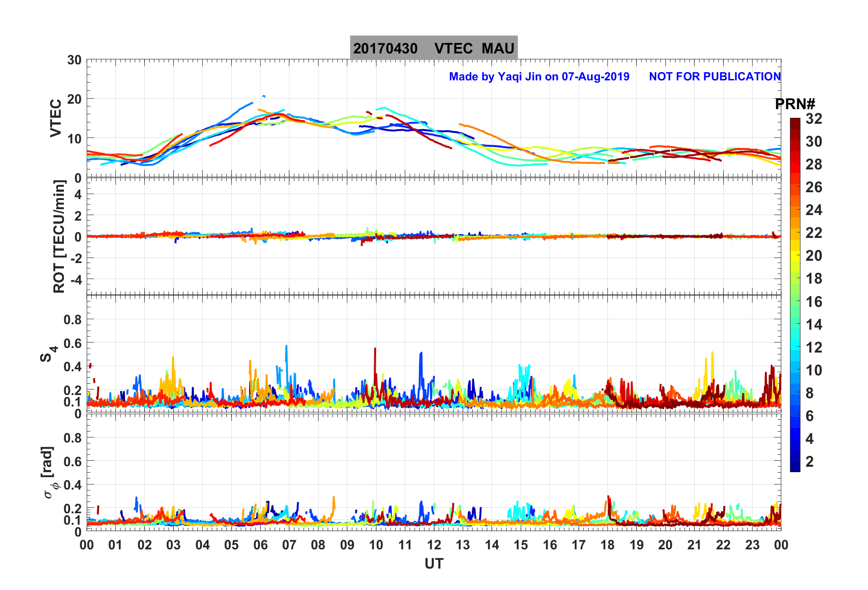The width and height of the screenshot is (868, 590).
Task: Click the VTEC y-axis label
Action: (x=56, y=118)
